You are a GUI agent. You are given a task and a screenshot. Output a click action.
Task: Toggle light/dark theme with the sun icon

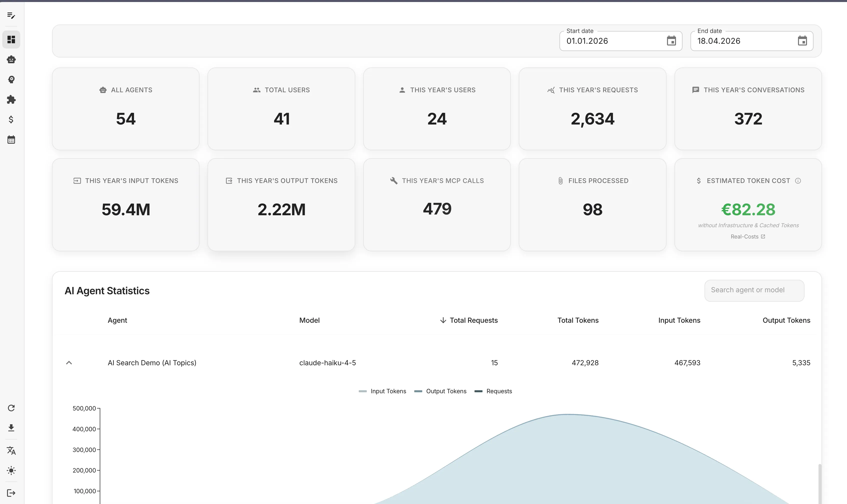(11, 471)
